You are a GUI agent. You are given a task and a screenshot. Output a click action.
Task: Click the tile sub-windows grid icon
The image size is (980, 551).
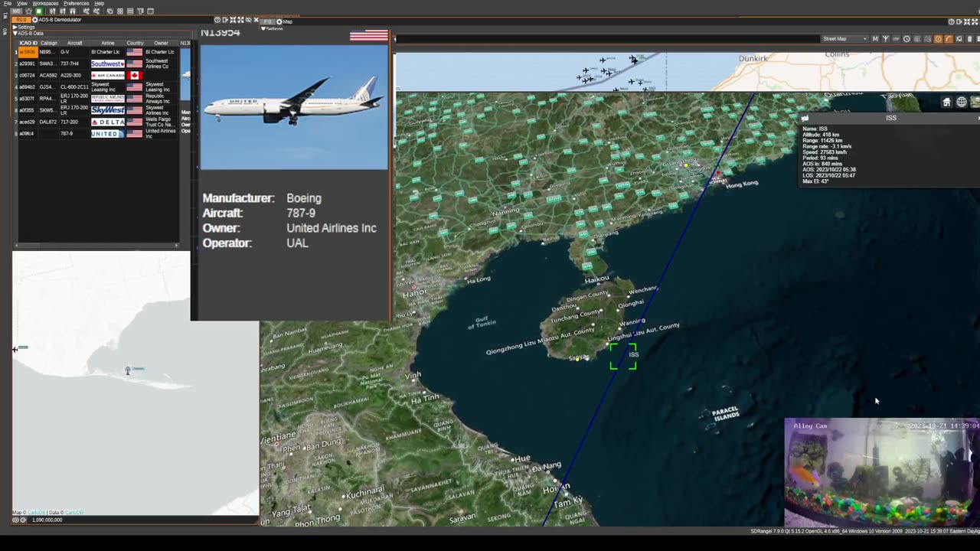pos(120,11)
